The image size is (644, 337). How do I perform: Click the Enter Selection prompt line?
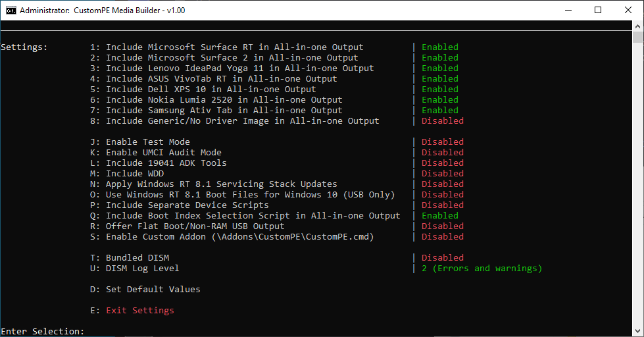coord(42,331)
